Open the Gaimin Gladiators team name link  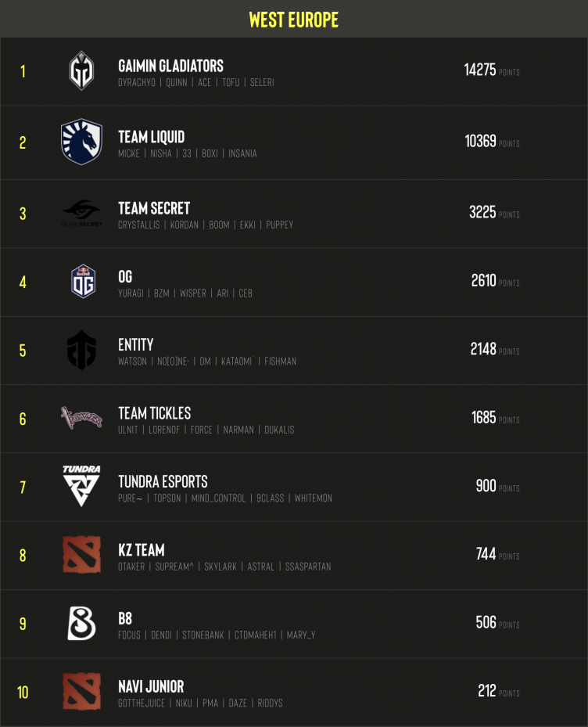(170, 66)
